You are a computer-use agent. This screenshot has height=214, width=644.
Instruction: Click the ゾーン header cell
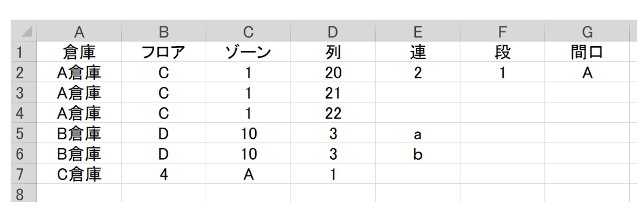click(248, 52)
